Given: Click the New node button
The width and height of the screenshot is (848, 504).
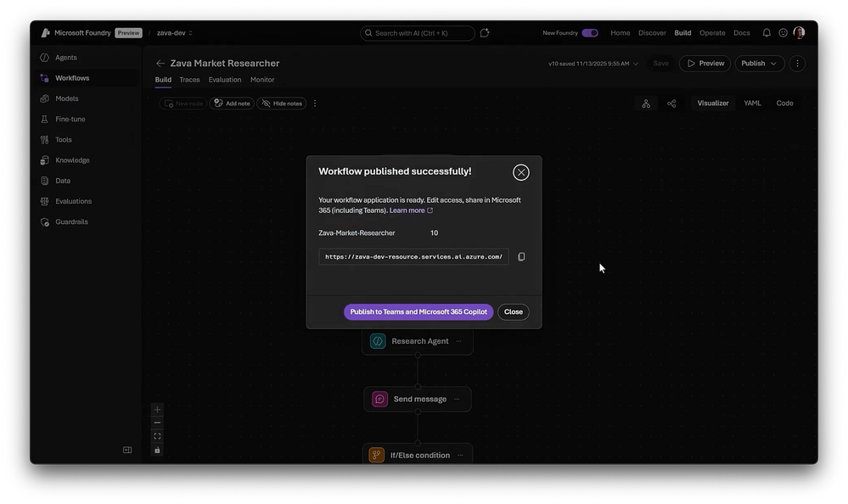Looking at the screenshot, I should [183, 104].
